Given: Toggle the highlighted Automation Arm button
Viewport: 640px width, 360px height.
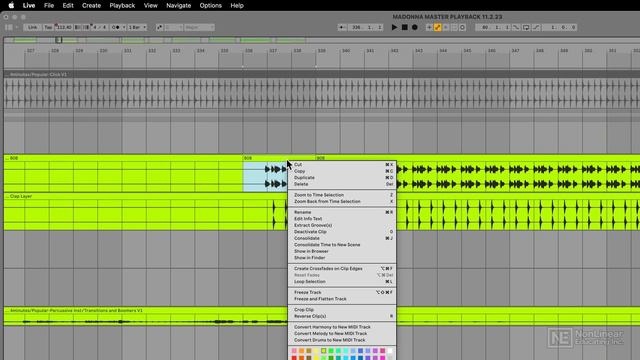Looking at the screenshot, I should pos(438,27).
